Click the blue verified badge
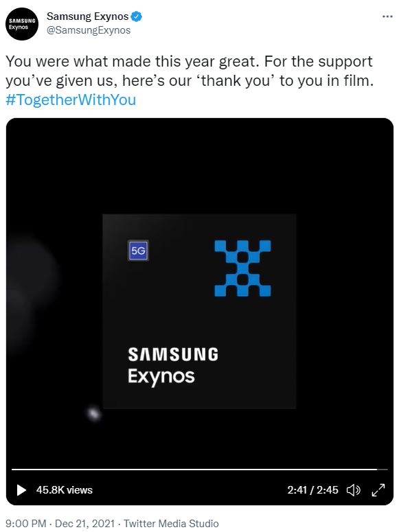Screen dimensions: 401x532 pos(137,16)
